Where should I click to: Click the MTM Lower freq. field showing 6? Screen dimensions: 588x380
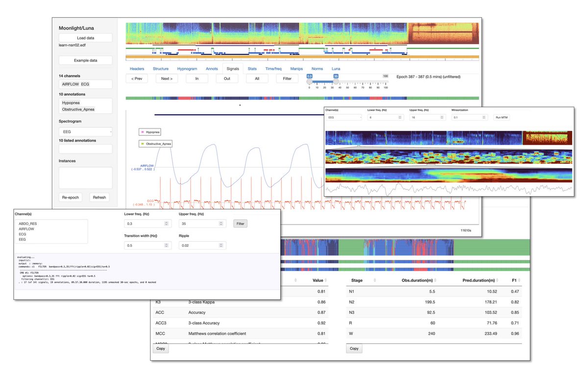click(386, 118)
